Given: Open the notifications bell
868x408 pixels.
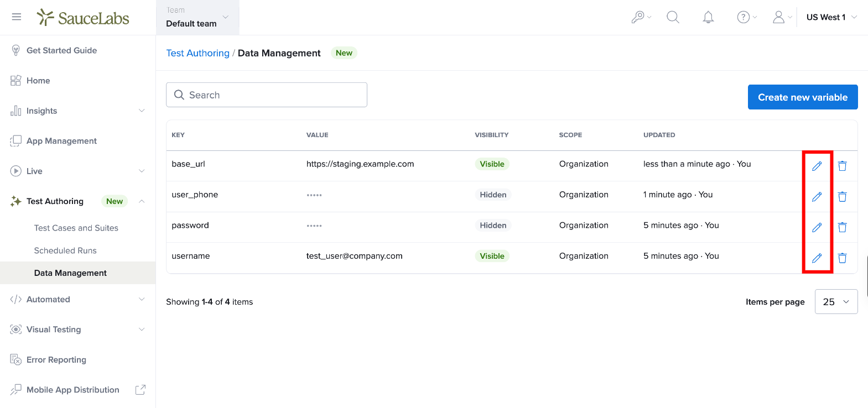Looking at the screenshot, I should [708, 17].
